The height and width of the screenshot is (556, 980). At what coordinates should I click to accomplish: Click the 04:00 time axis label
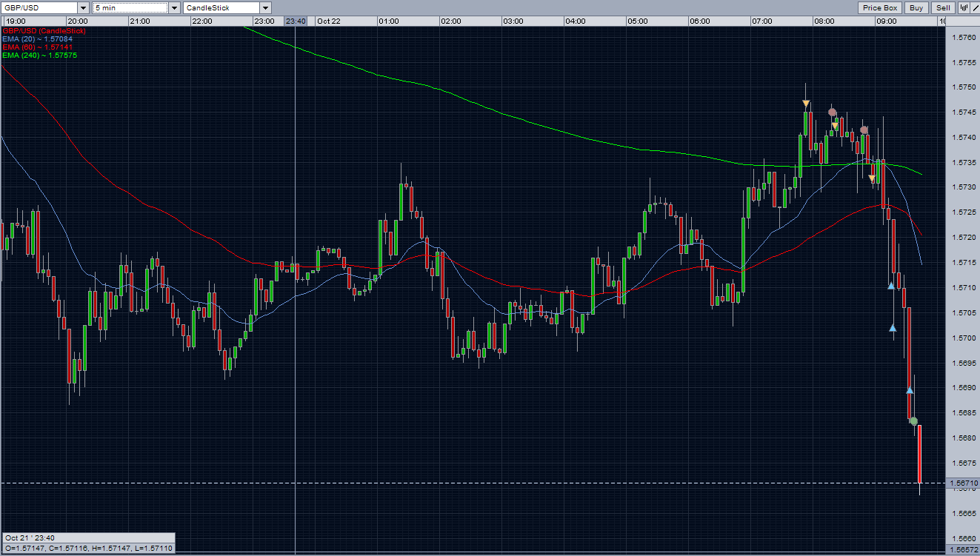point(576,21)
